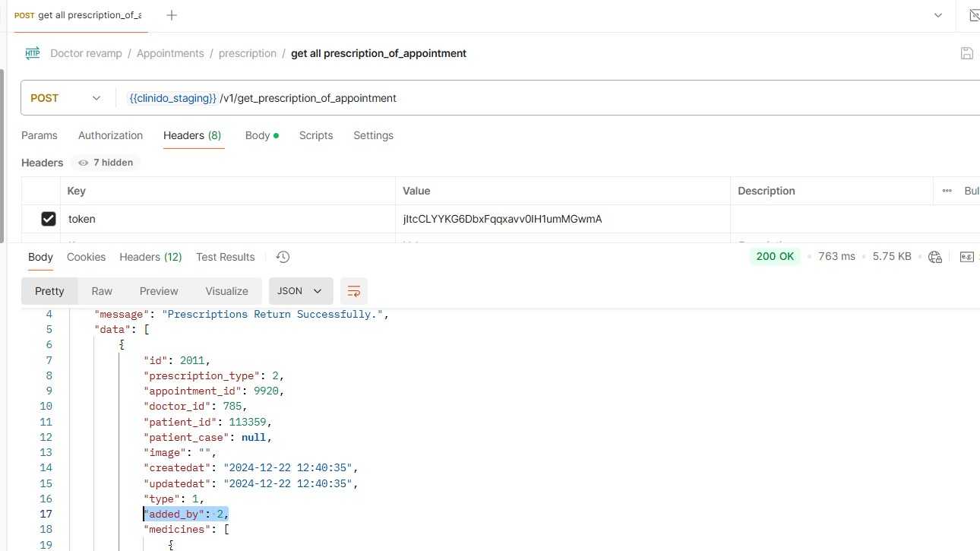Click the HTTP request type icon
This screenshot has width=980, height=551.
pyautogui.click(x=33, y=53)
